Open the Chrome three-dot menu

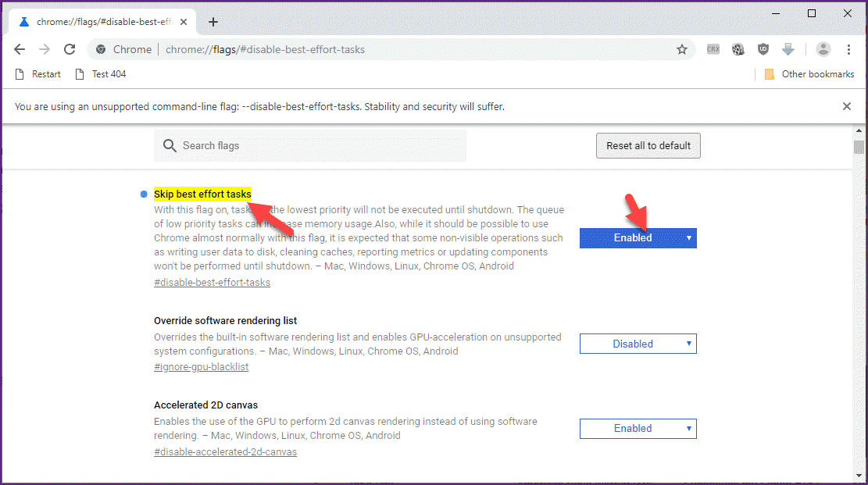click(x=848, y=49)
